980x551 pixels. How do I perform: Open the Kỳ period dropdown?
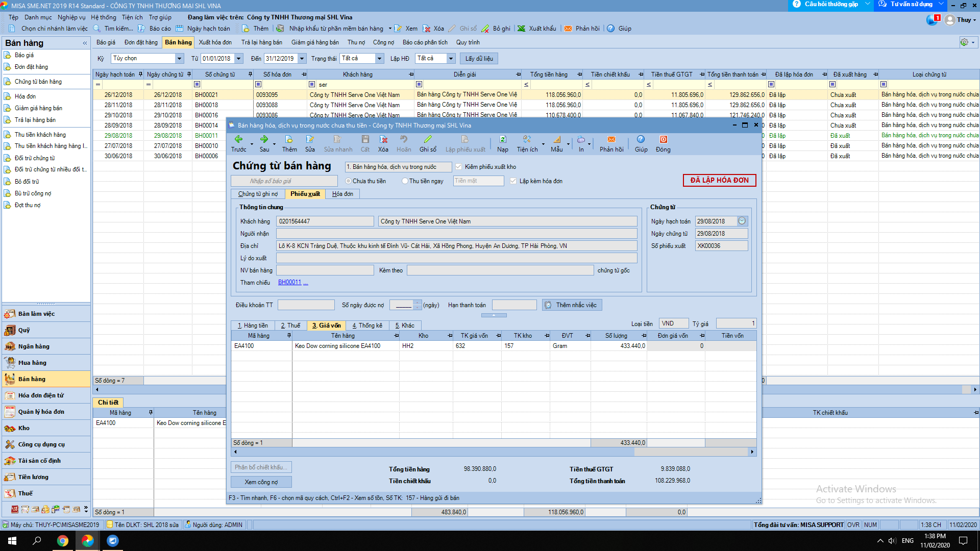tap(179, 59)
